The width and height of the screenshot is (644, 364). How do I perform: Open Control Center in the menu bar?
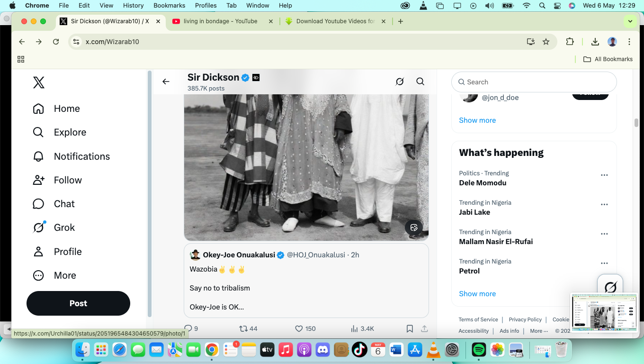(557, 5)
